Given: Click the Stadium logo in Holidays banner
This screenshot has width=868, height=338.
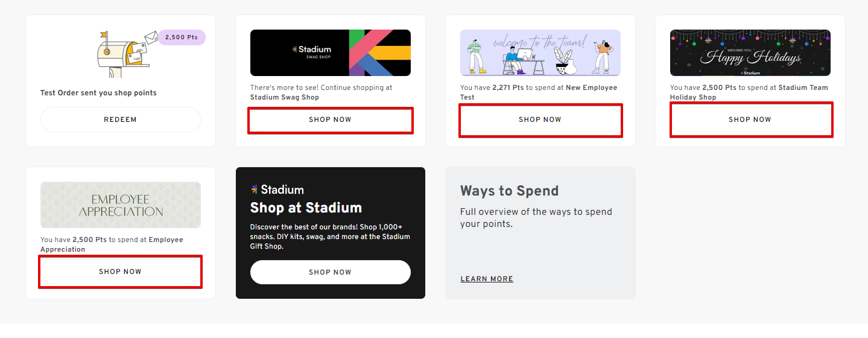Looking at the screenshot, I should pyautogui.click(x=750, y=72).
